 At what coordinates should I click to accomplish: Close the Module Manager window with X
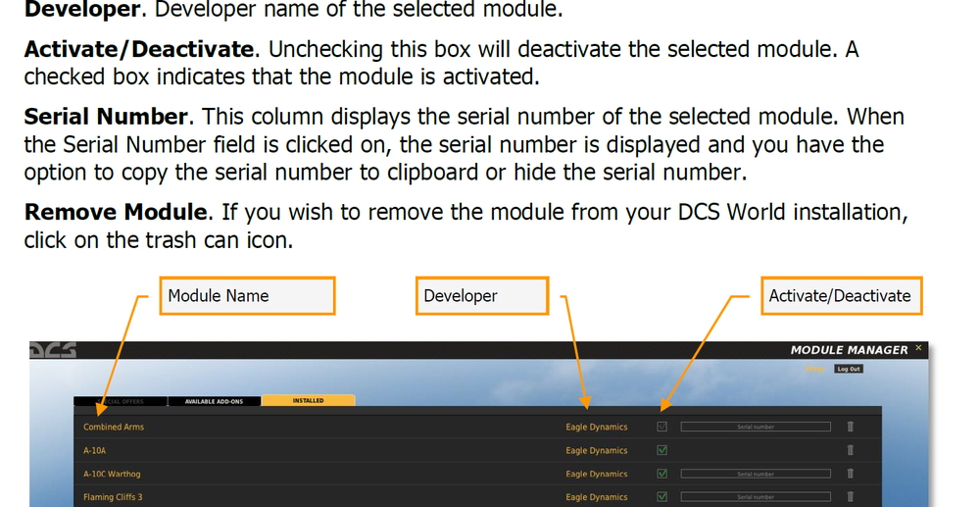coord(918,347)
